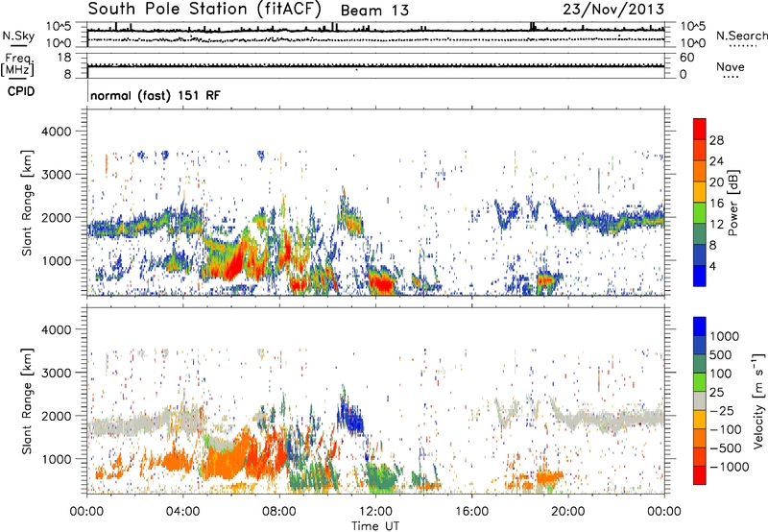
Task: Click the "24" label on power color bar
Action: coord(716,161)
